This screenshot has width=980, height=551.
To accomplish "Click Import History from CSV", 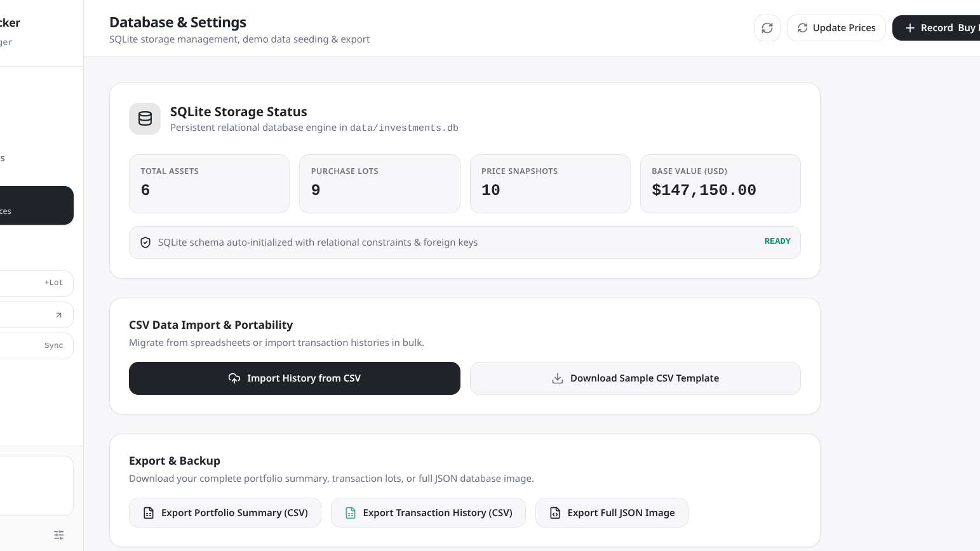I will point(295,378).
